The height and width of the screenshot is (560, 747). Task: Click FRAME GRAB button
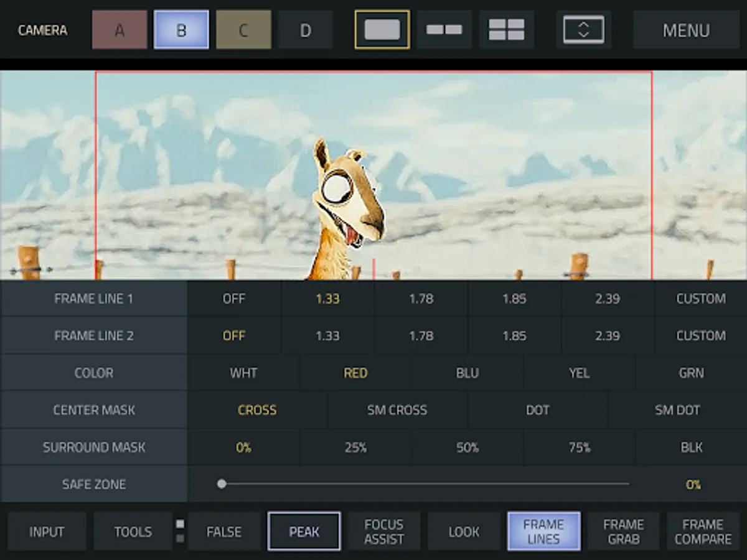(623, 531)
